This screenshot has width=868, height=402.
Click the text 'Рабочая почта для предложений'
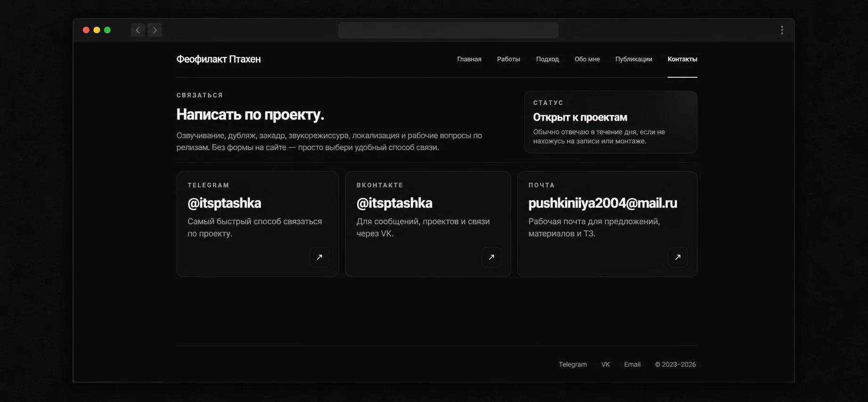[594, 221]
